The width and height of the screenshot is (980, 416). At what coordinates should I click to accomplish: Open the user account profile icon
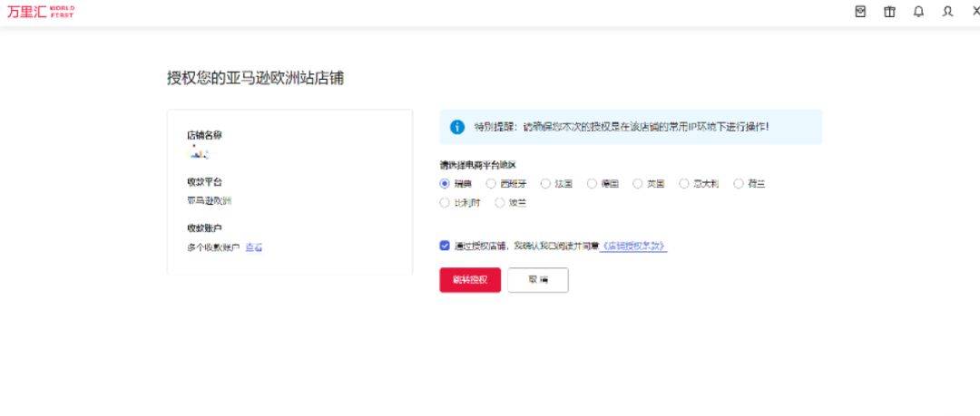tap(948, 12)
